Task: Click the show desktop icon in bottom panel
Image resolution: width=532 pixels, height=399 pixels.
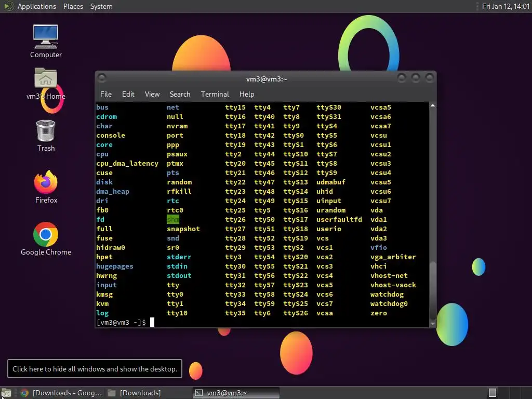Action: tap(6, 393)
